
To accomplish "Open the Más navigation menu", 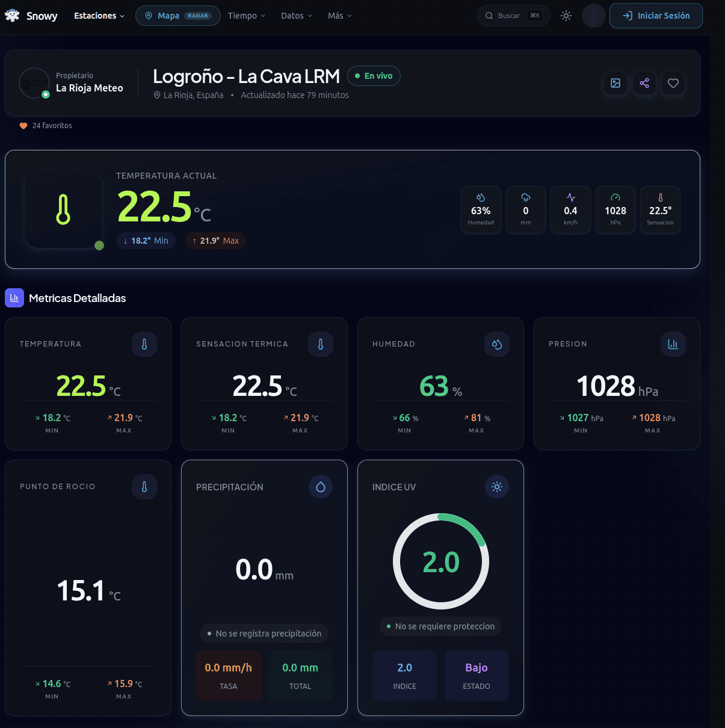I will pos(340,16).
